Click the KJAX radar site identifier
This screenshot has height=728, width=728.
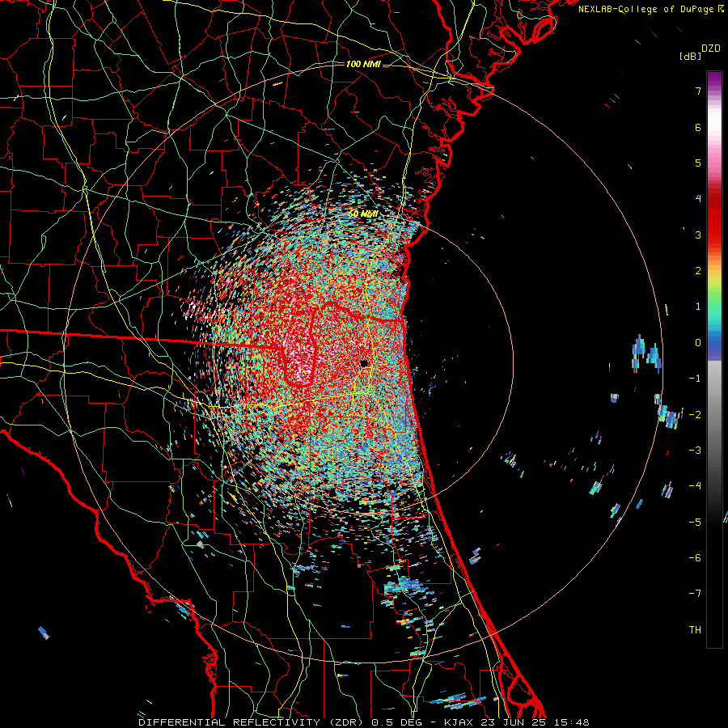pos(459,722)
